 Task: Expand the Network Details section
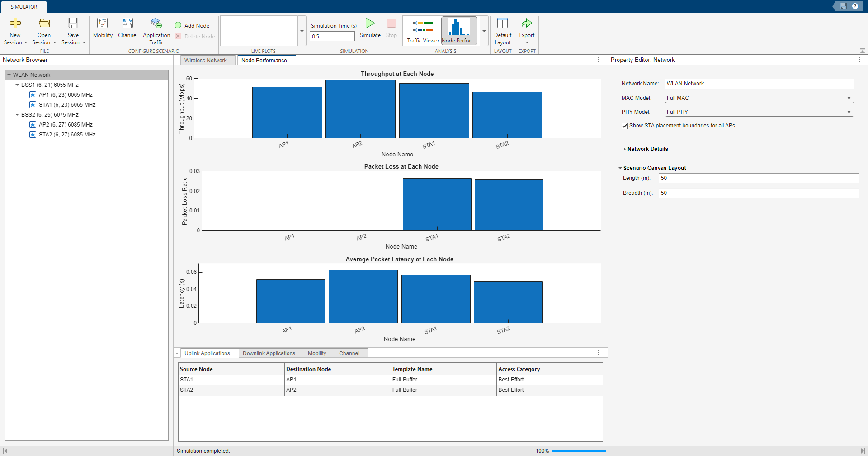[x=625, y=149]
